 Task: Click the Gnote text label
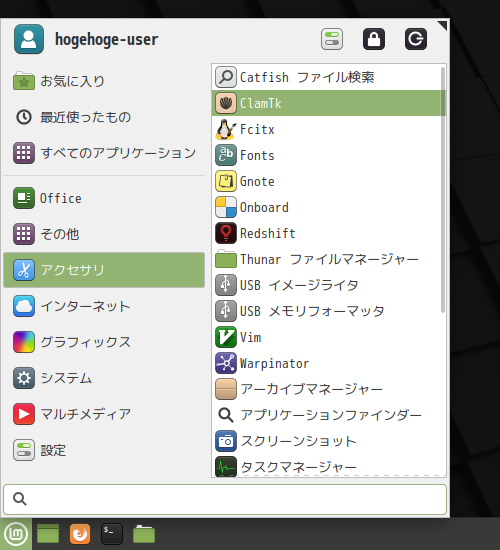point(257,181)
